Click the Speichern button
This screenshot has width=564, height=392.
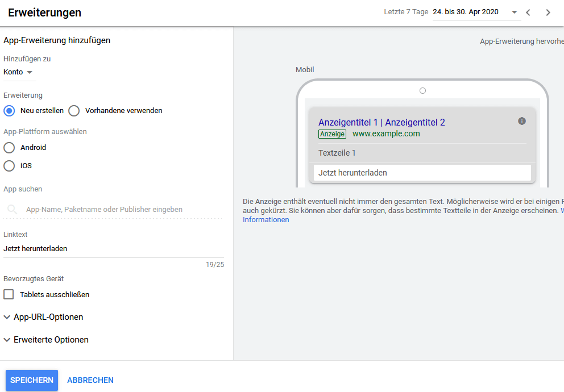[32, 380]
